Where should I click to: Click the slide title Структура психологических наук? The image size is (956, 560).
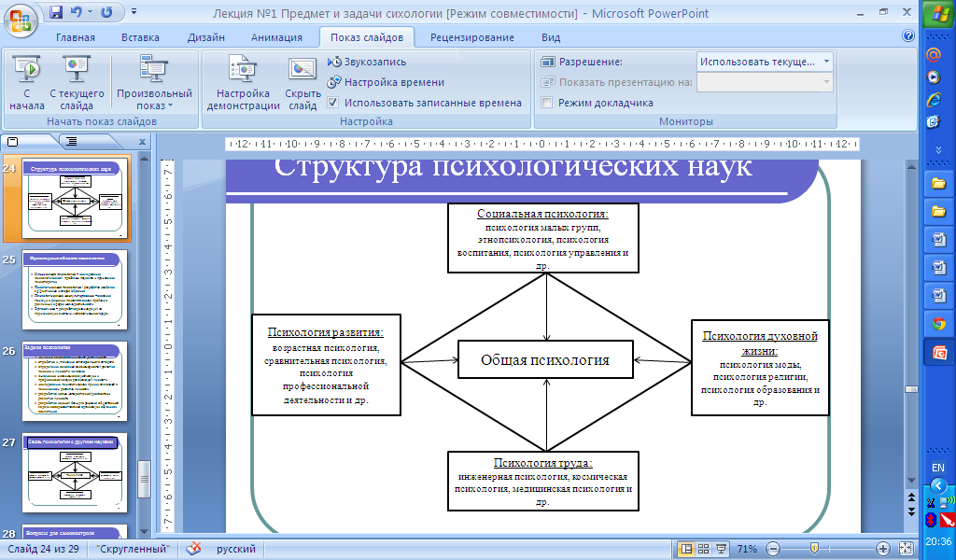click(513, 167)
